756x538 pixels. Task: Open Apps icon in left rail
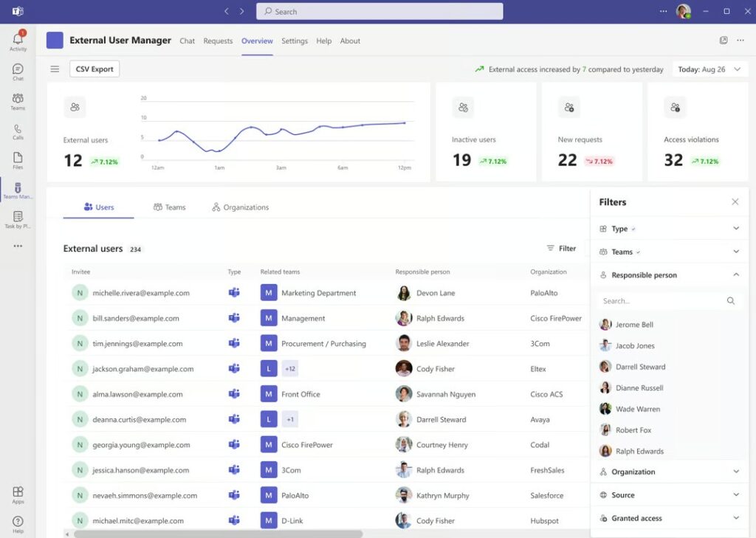[x=18, y=494]
